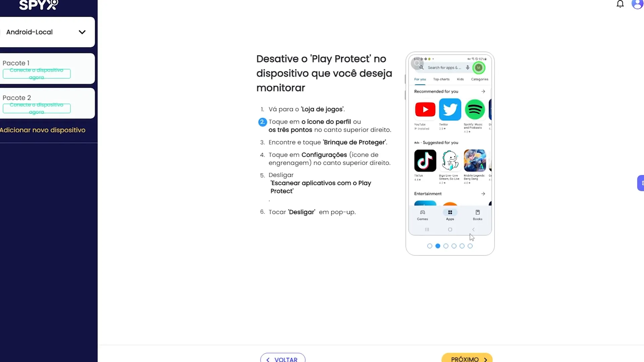
Task: Select the Top Charts tab in Play Store
Action: coord(441,79)
